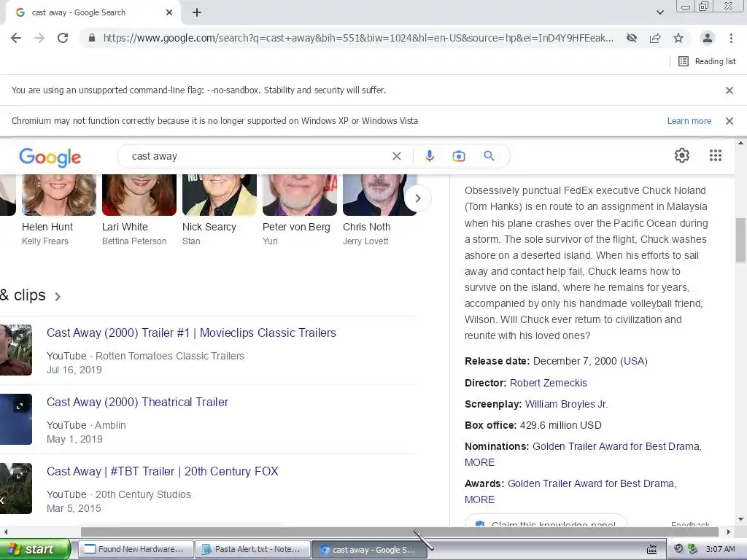Open Google quick settings gear

[682, 155]
